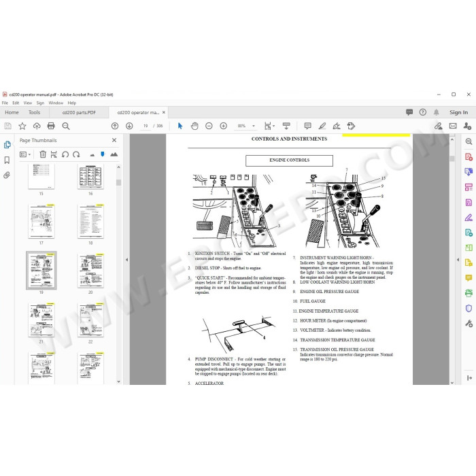The height and width of the screenshot is (476, 476).
Task: Zoom out with the minus icon
Action: [x=209, y=126]
